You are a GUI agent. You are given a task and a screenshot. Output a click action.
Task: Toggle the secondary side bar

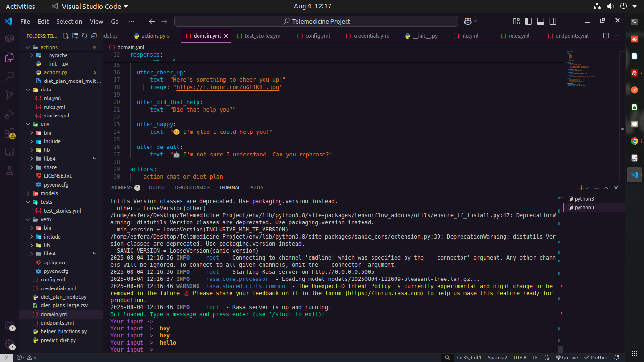tap(553, 21)
